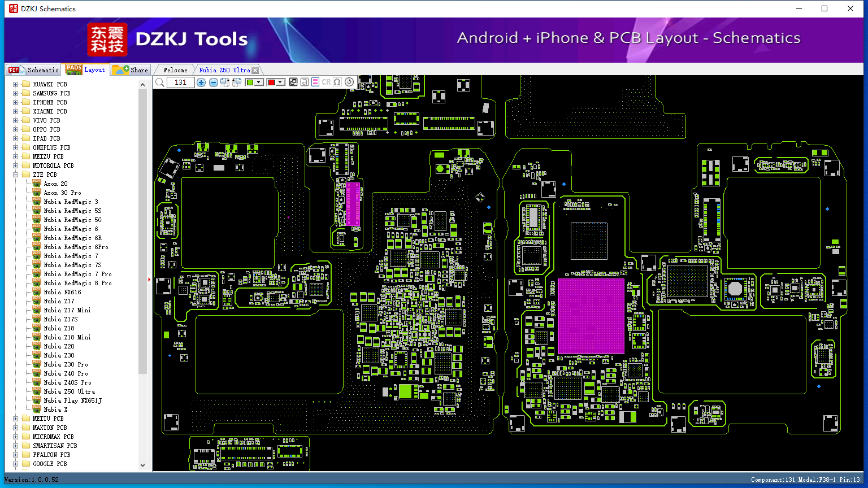
Task: Open the Share tab
Action: (130, 69)
